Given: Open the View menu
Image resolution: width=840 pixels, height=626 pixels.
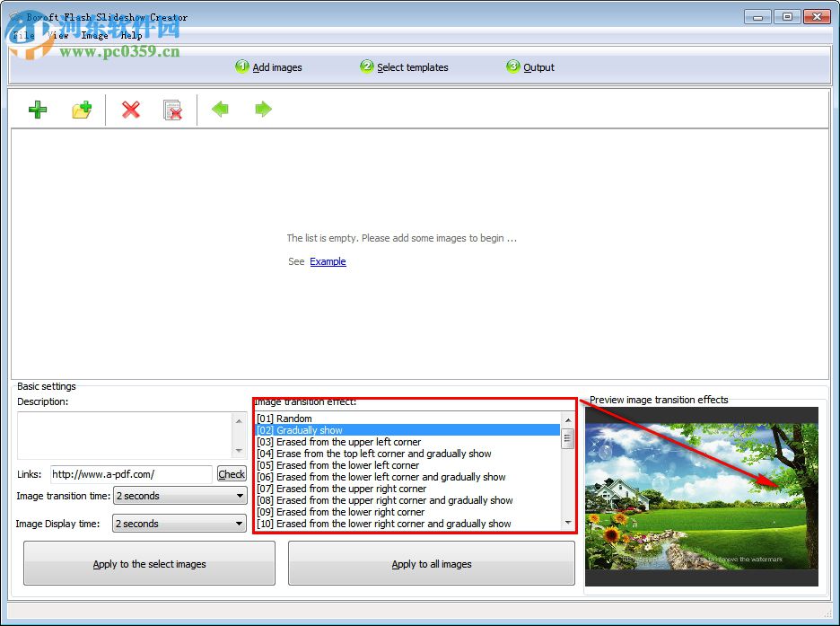Looking at the screenshot, I should [x=57, y=35].
